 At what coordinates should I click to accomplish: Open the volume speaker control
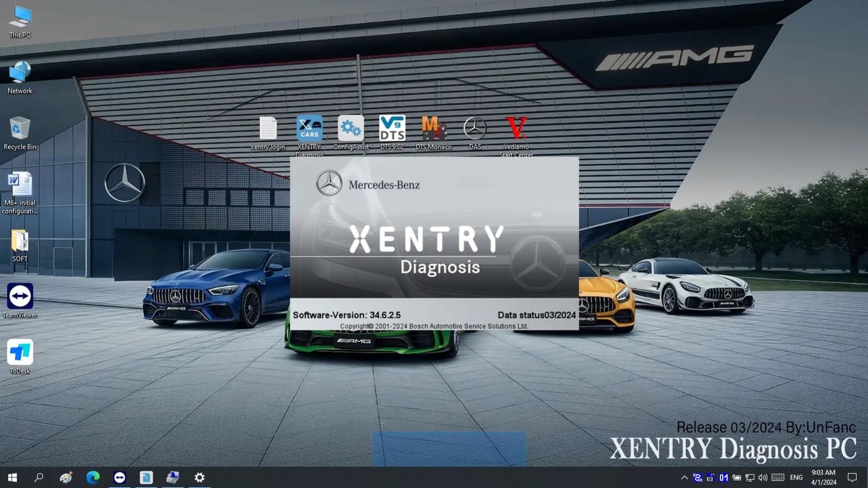(x=763, y=478)
